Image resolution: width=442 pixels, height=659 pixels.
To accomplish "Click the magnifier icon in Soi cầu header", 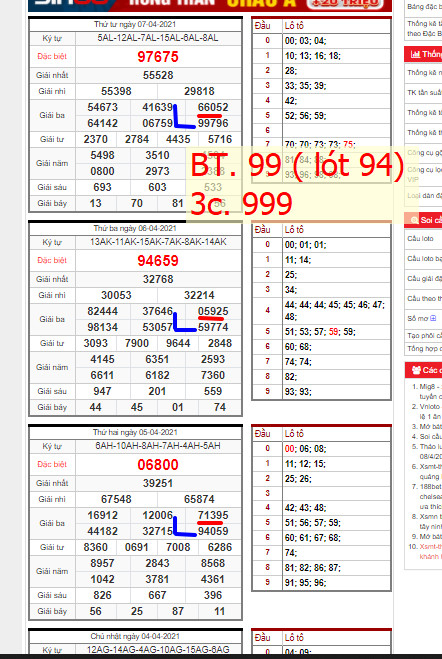I will pyautogui.click(x=414, y=220).
